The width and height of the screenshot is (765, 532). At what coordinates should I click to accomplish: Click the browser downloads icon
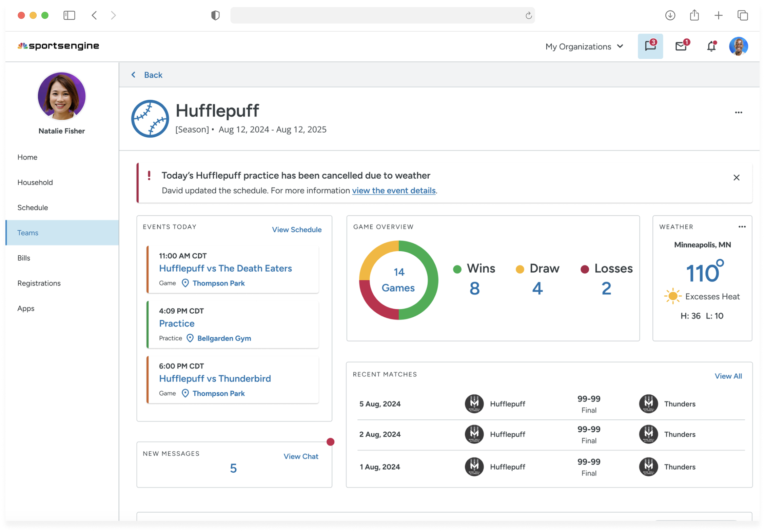(x=670, y=15)
